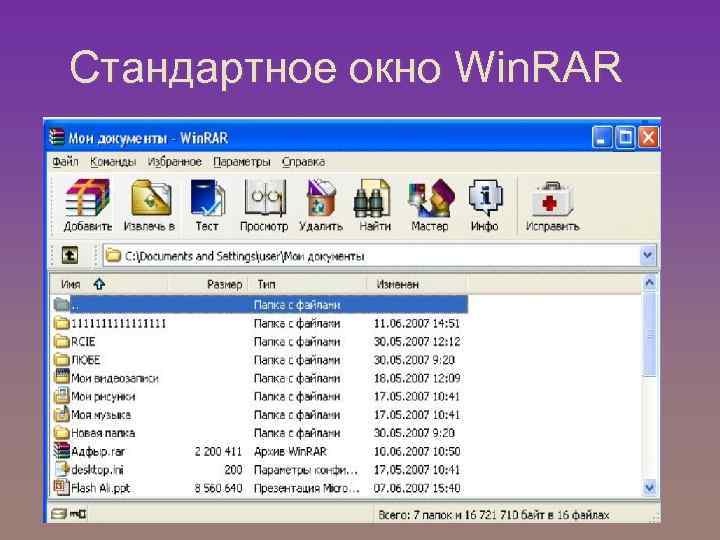This screenshot has height=540, width=720.
Task: Select the ЛЮБЕ folder name
Action: click(86, 360)
